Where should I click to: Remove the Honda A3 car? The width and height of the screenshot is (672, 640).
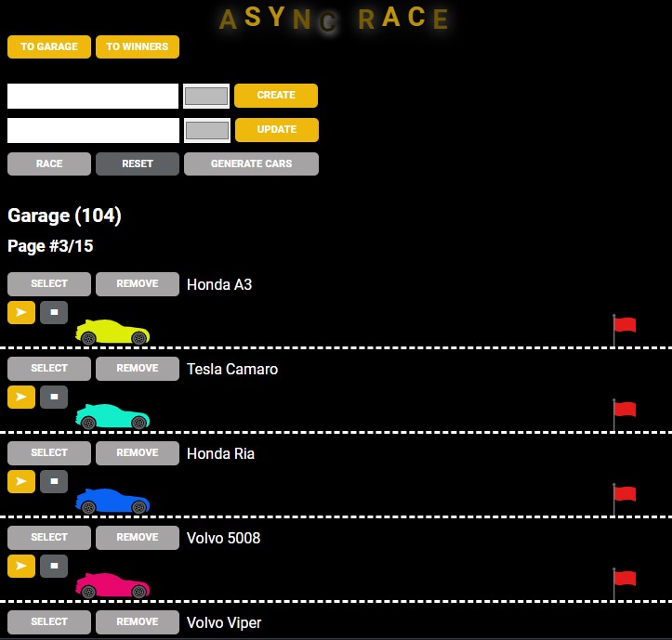(138, 283)
